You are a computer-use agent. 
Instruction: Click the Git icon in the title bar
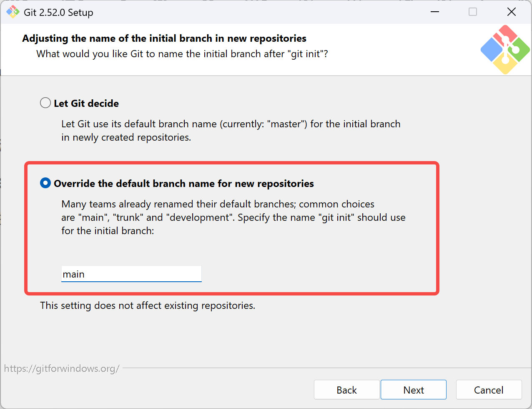pos(13,12)
